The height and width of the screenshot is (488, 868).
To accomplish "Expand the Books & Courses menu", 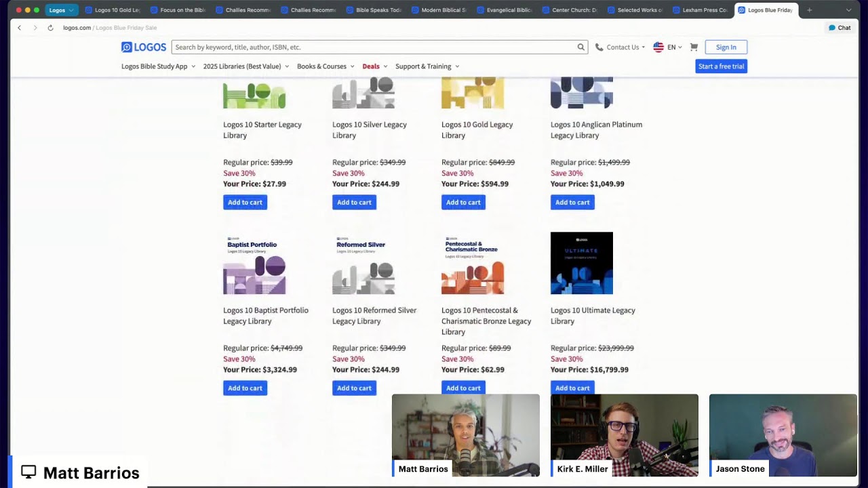I will pos(325,66).
